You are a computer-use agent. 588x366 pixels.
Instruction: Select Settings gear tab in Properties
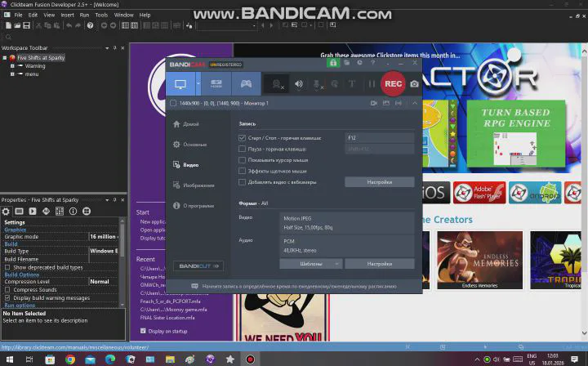(x=6, y=211)
